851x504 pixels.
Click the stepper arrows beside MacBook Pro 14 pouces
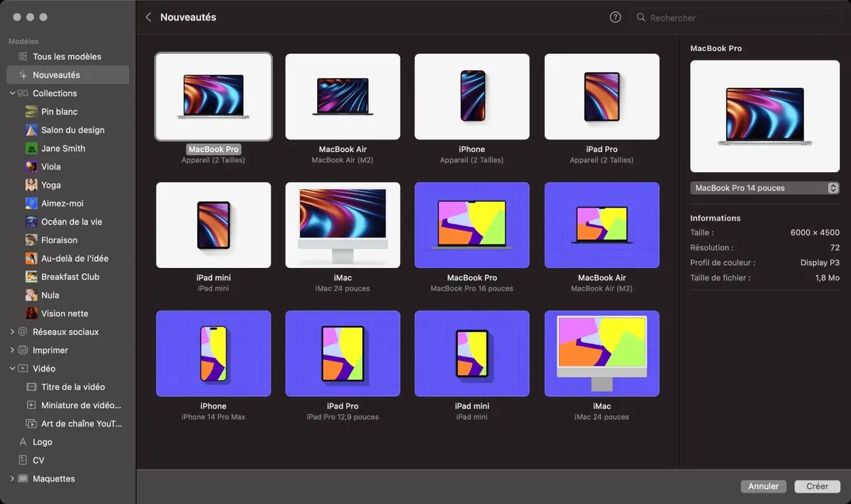833,187
